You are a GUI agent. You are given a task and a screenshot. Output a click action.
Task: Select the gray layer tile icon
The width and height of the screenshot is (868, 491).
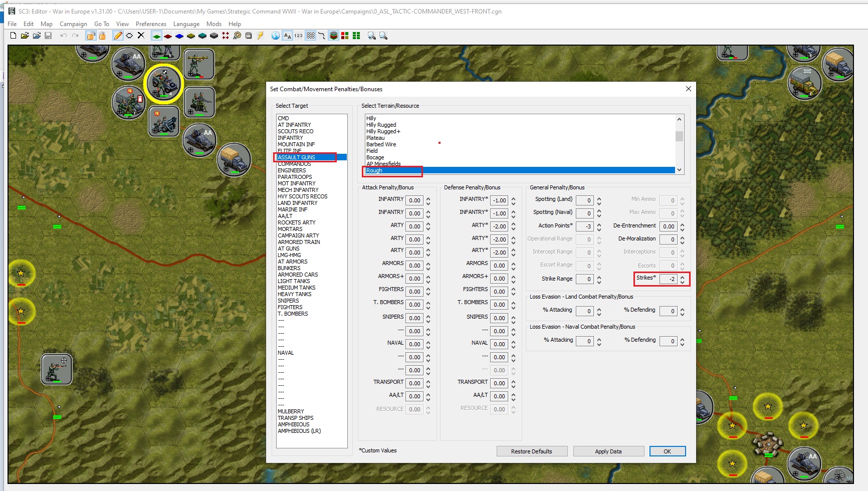214,36
